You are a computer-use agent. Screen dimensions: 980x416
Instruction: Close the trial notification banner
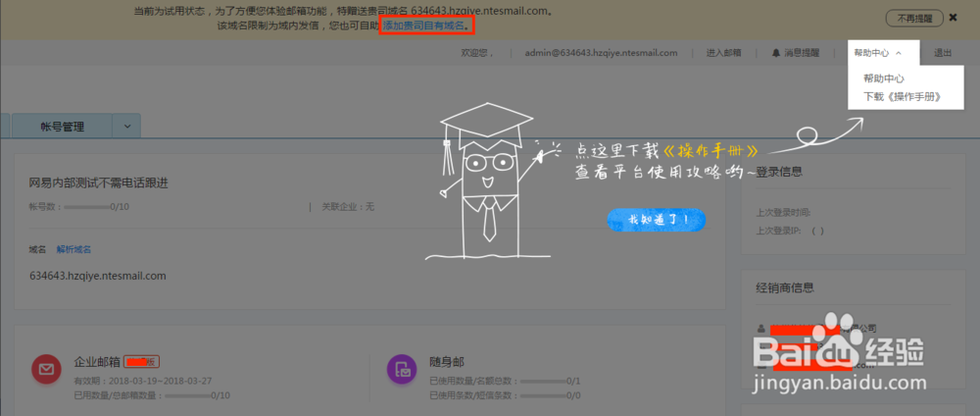(954, 18)
